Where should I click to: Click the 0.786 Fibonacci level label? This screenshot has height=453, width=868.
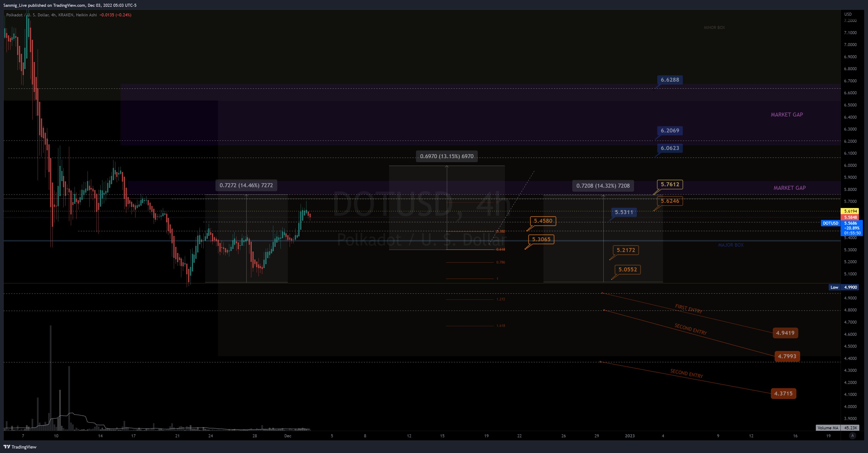[x=500, y=262]
